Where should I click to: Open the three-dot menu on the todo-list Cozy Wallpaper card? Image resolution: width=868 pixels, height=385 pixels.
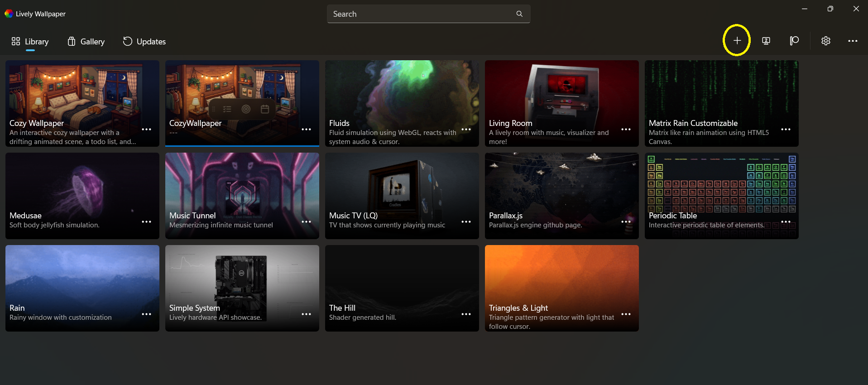(x=146, y=130)
